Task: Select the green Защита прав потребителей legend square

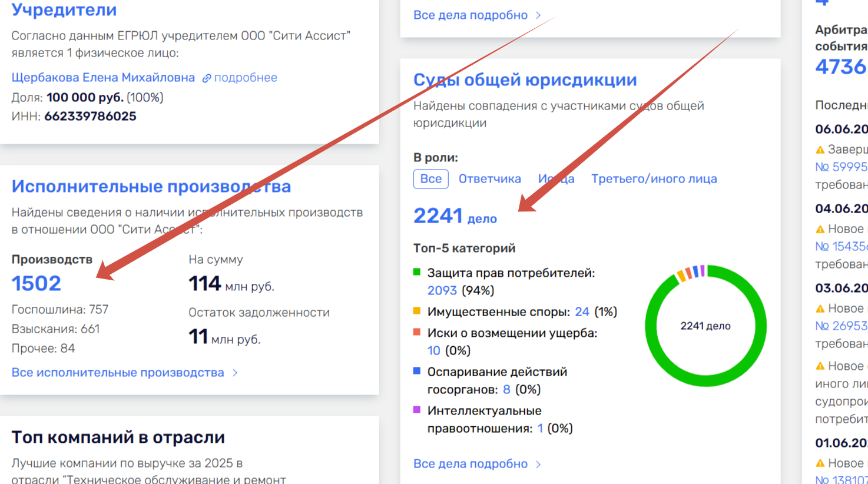Action: (x=417, y=272)
